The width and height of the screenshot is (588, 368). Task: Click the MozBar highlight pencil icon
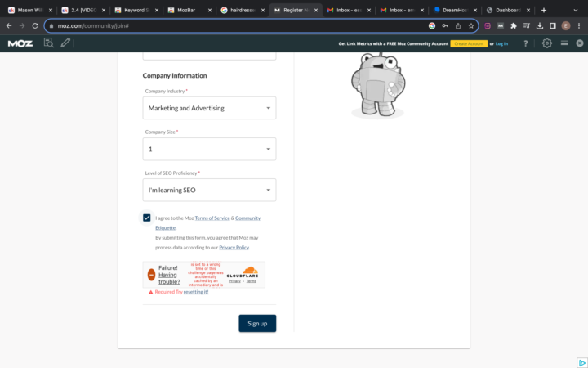pyautogui.click(x=65, y=43)
